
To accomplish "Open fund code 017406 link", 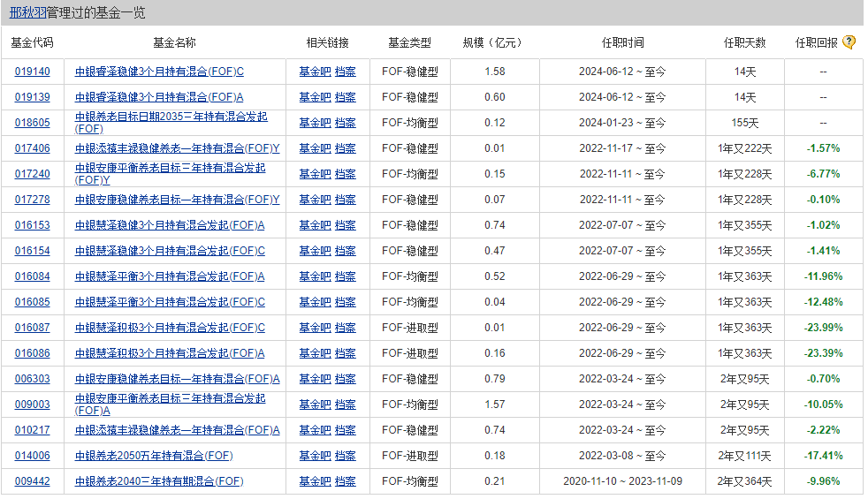I will (x=32, y=148).
